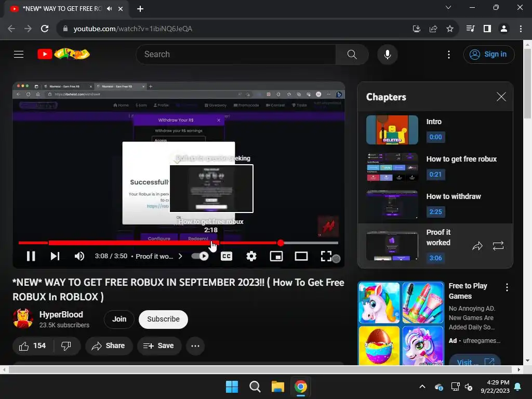Go to the YouTube home logo
Image resolution: width=532 pixels, height=399 pixels.
point(63,54)
